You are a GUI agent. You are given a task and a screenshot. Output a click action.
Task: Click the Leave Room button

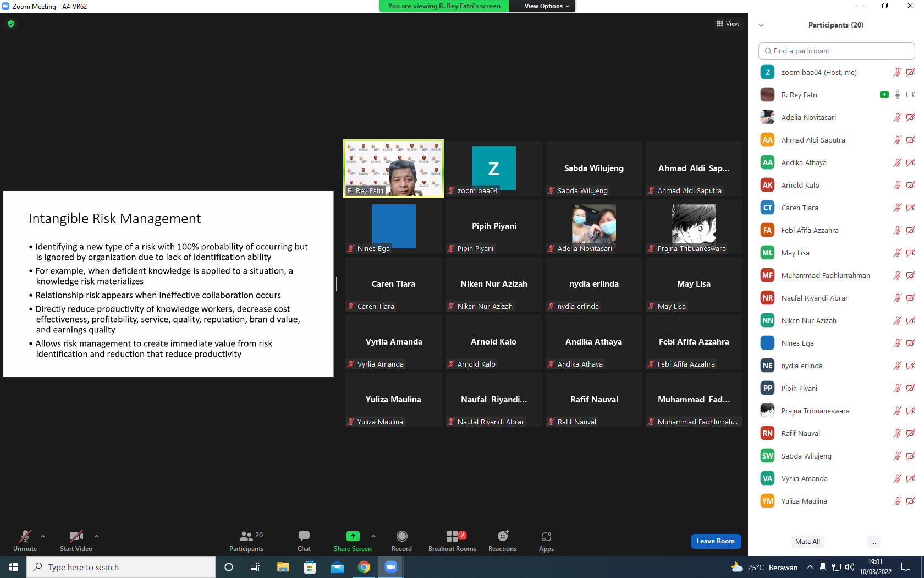pyautogui.click(x=716, y=541)
